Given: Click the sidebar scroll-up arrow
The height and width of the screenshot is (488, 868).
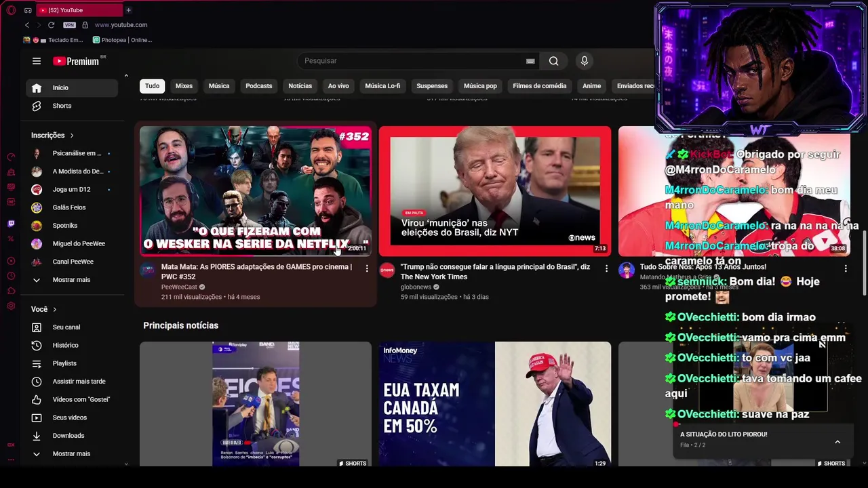Looking at the screenshot, I should click(x=126, y=76).
